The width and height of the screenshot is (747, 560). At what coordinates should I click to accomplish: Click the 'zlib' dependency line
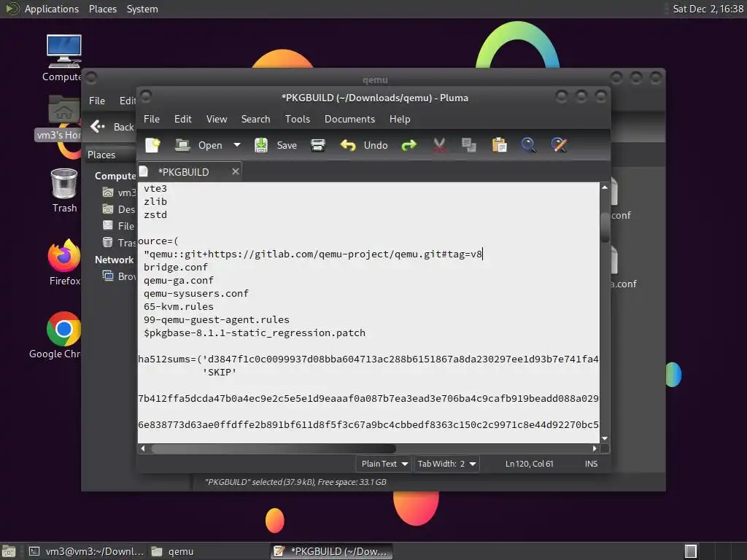(155, 201)
